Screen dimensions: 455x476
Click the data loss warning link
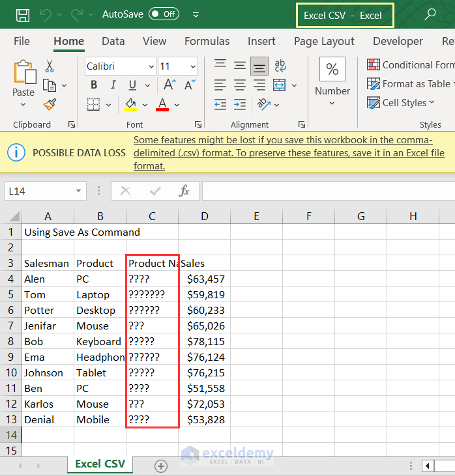coord(289,153)
